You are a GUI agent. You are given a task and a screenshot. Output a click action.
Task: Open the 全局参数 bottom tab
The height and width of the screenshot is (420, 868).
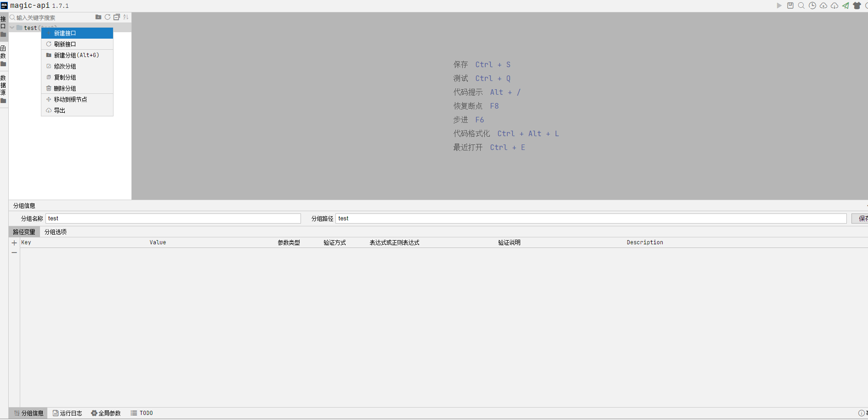pos(106,413)
